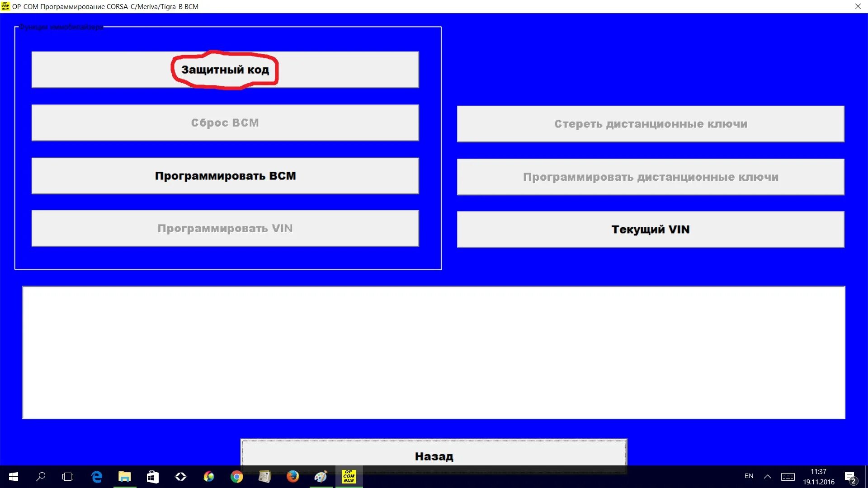Show hidden tray icons chevron
This screenshot has width=868, height=488.
(768, 477)
